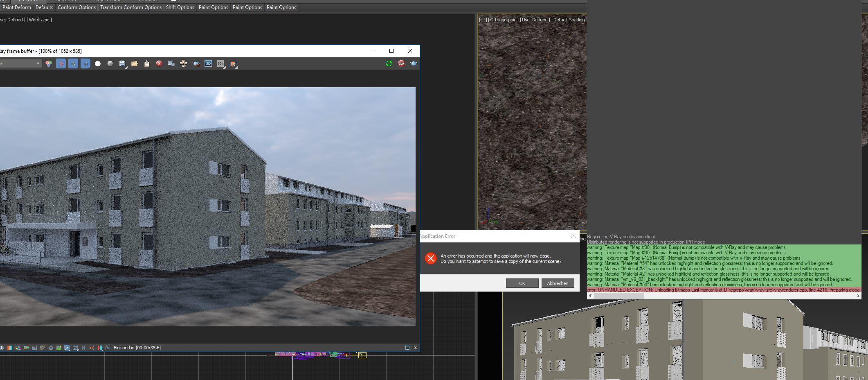Open Conform Options tab
868x380 pixels.
[76, 7]
